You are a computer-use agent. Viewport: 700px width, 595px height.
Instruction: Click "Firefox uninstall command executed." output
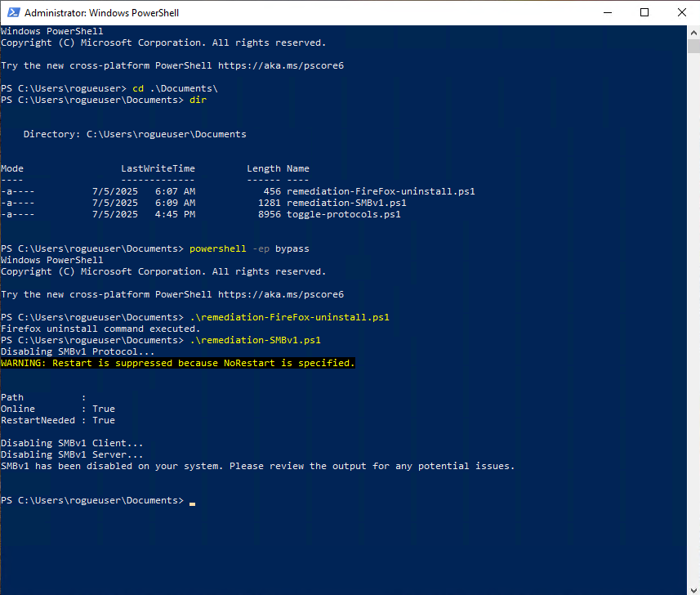[x=100, y=329]
